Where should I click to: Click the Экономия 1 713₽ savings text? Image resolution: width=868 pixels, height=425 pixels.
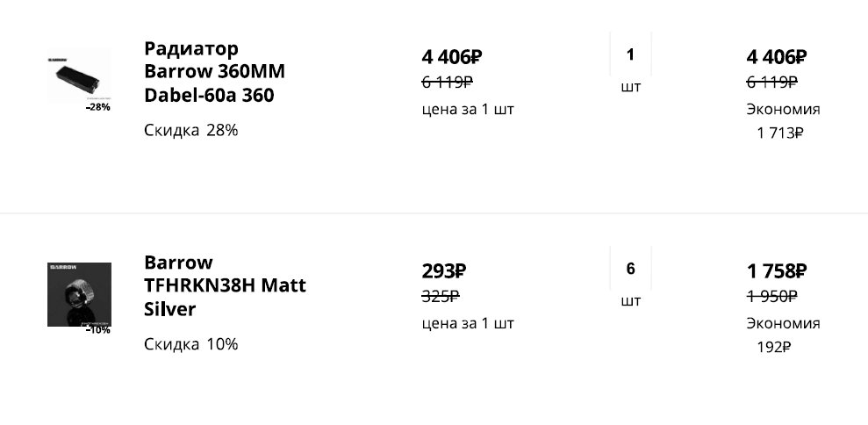(780, 121)
